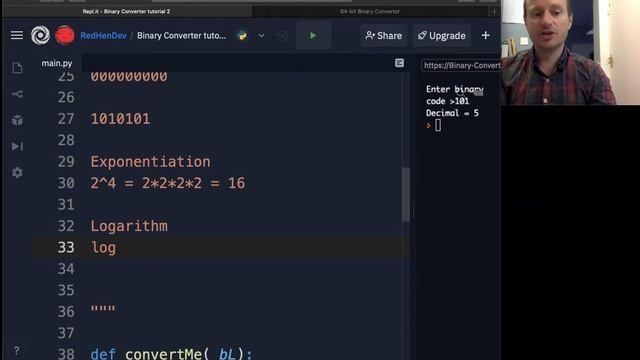Click the def convertMe line 38
Image resolution: width=640 pixels, height=360 pixels.
(x=171, y=353)
